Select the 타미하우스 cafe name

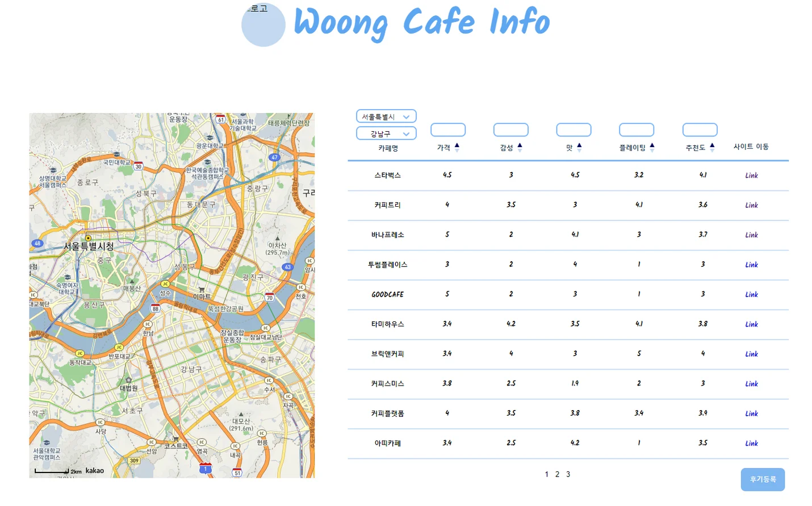388,324
